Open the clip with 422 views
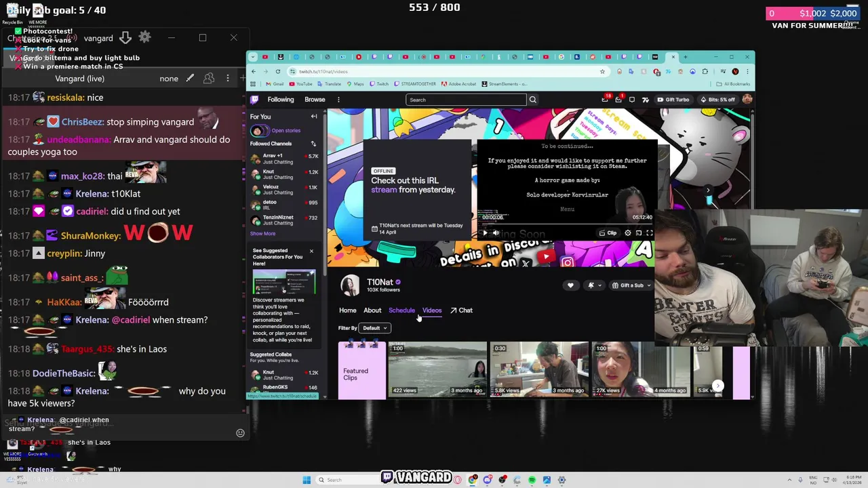This screenshot has height=488, width=868. click(x=437, y=369)
